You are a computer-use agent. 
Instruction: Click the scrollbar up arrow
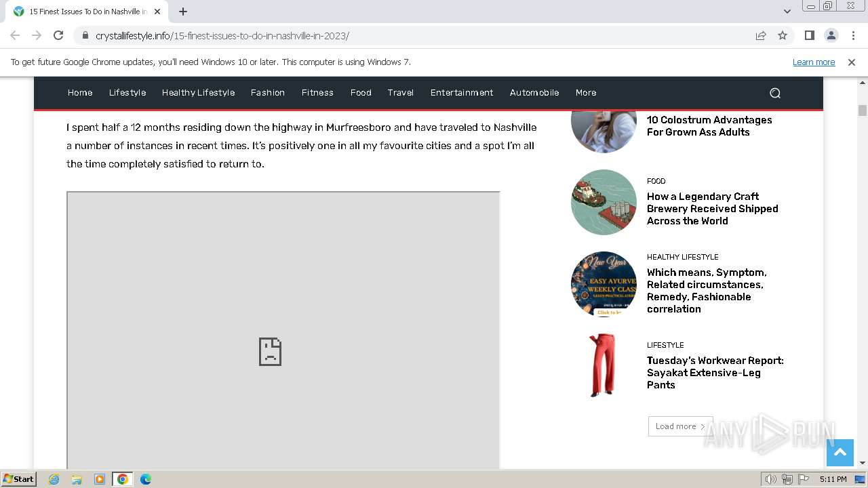pyautogui.click(x=863, y=82)
